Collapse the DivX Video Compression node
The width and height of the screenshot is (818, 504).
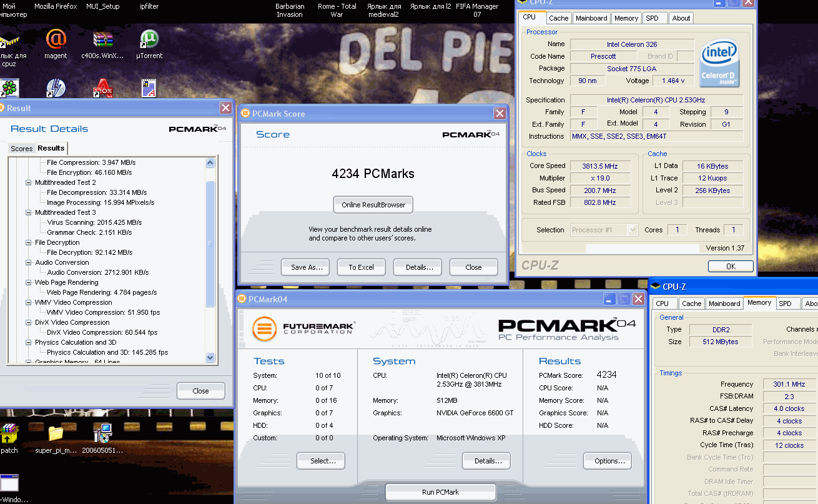point(29,322)
